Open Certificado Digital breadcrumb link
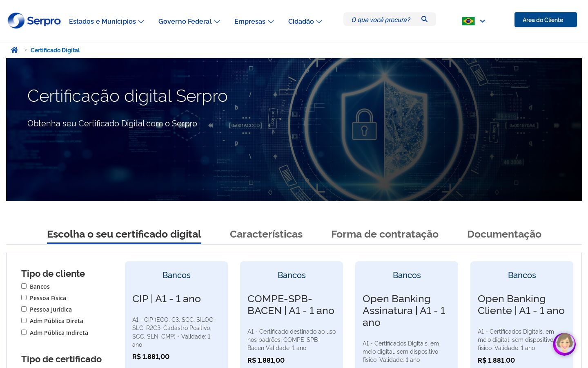Viewport: 588px width, 368px height. coord(55,50)
